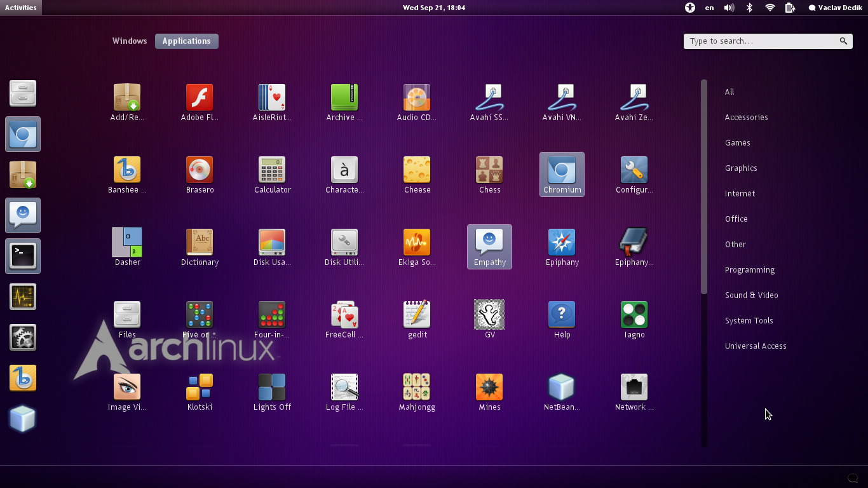The height and width of the screenshot is (488, 868).
Task: Open the Bluetooth status menu
Action: [749, 8]
